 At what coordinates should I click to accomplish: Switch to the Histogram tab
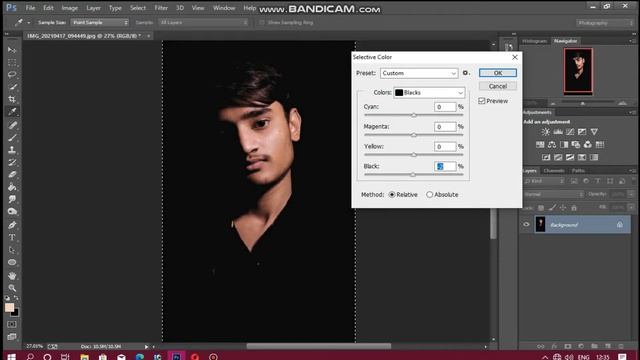(x=535, y=41)
